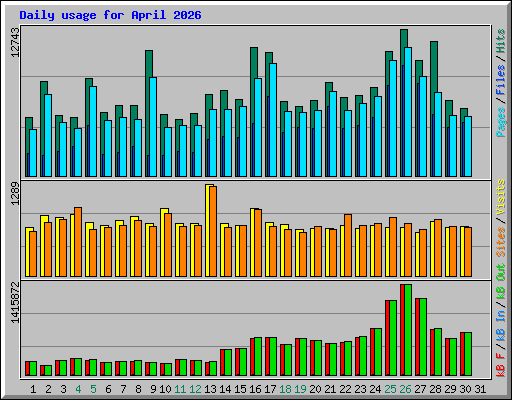Click day 9 on the x-axis
512x400 pixels.
(x=153, y=389)
